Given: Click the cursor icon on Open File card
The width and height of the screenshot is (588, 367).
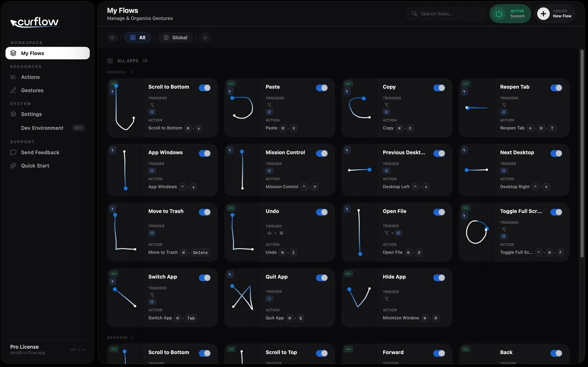Looking at the screenshot, I should (348, 209).
